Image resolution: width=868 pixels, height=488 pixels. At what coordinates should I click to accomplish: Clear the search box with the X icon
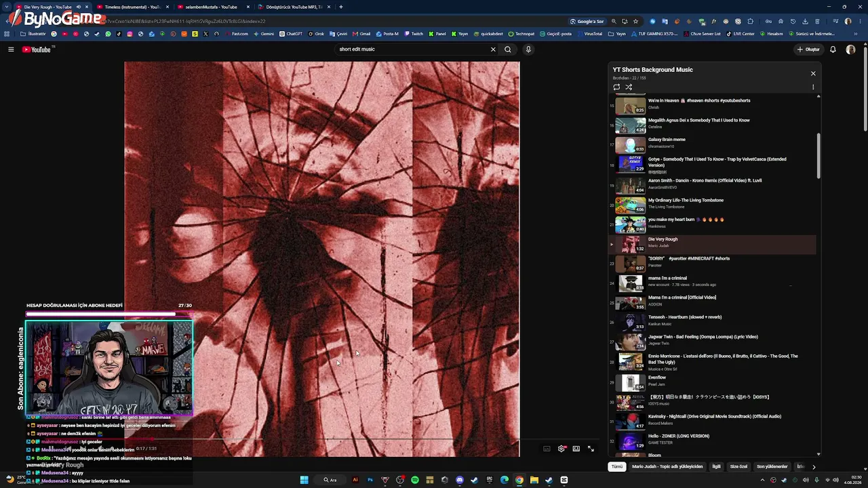point(493,49)
